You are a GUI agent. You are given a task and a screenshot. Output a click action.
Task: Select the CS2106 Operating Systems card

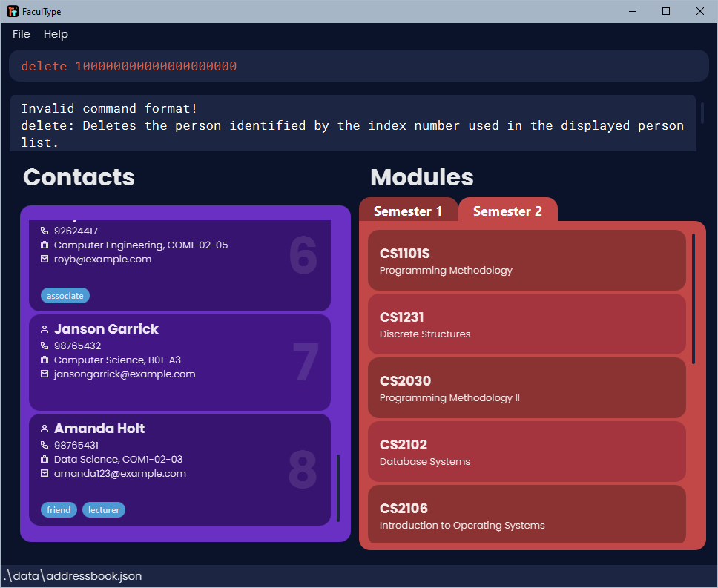pyautogui.click(x=527, y=515)
